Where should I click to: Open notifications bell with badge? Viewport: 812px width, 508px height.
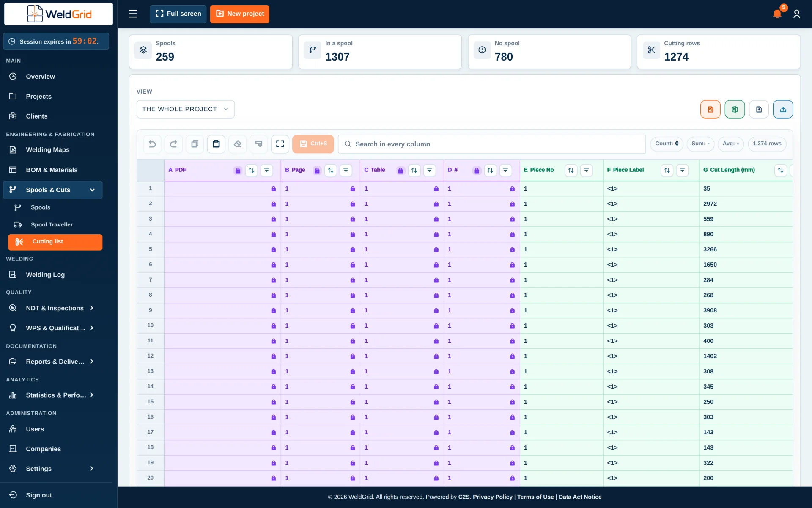pyautogui.click(x=777, y=14)
